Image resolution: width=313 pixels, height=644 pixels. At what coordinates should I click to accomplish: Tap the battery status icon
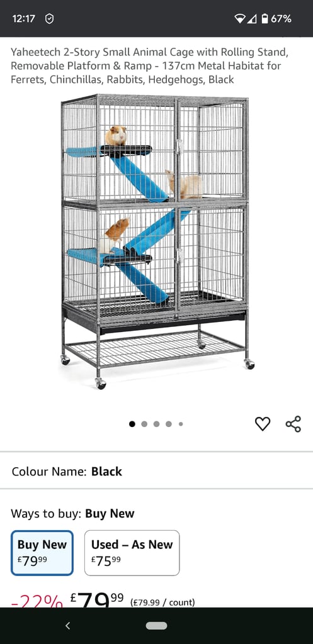[x=265, y=18]
